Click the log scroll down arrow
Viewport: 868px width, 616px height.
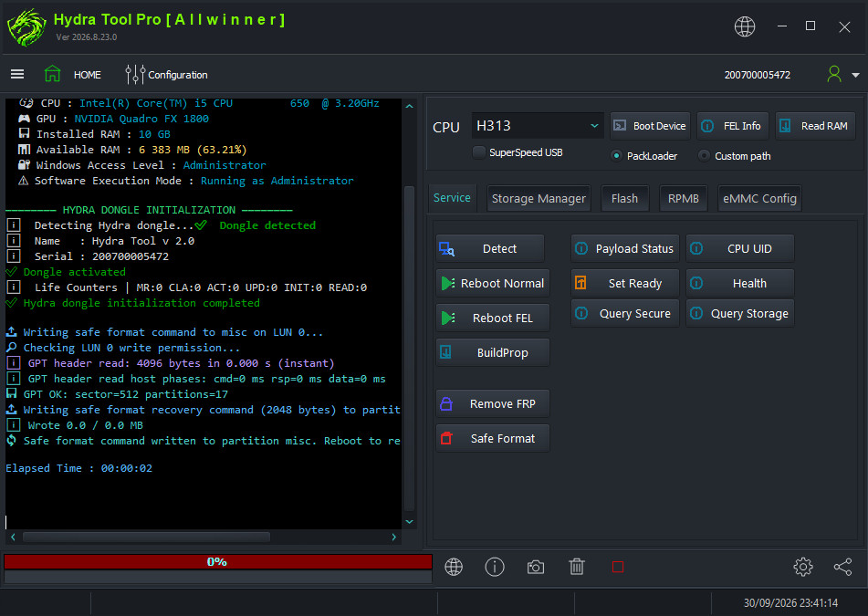[409, 521]
